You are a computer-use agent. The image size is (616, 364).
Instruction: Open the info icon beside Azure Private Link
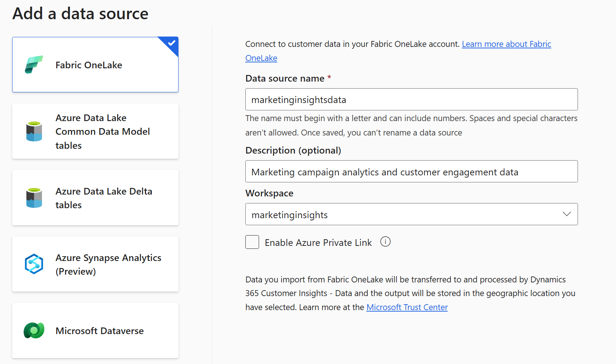click(385, 242)
